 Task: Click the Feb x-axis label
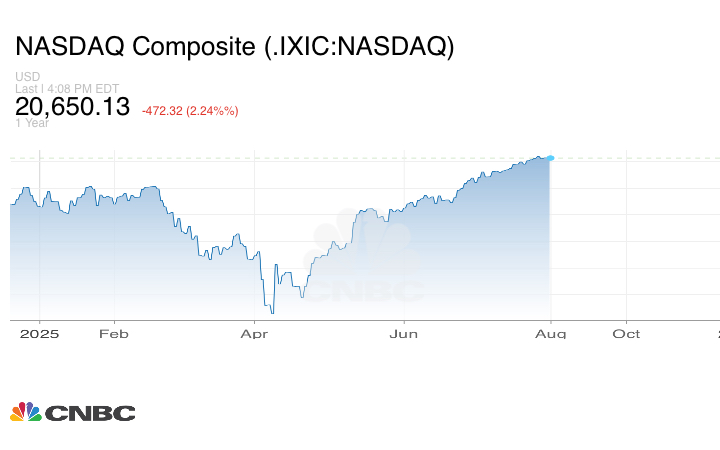pos(114,334)
